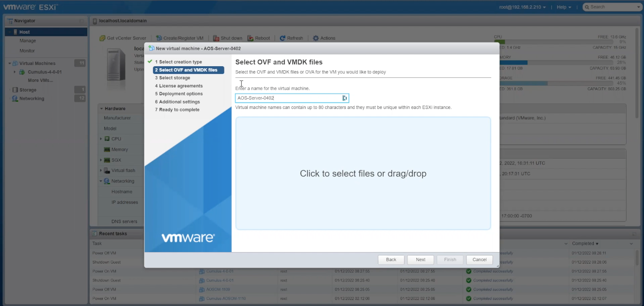644x306 pixels.
Task: Click the VM icon next to AOSOM-1109 task
Action: click(202, 289)
